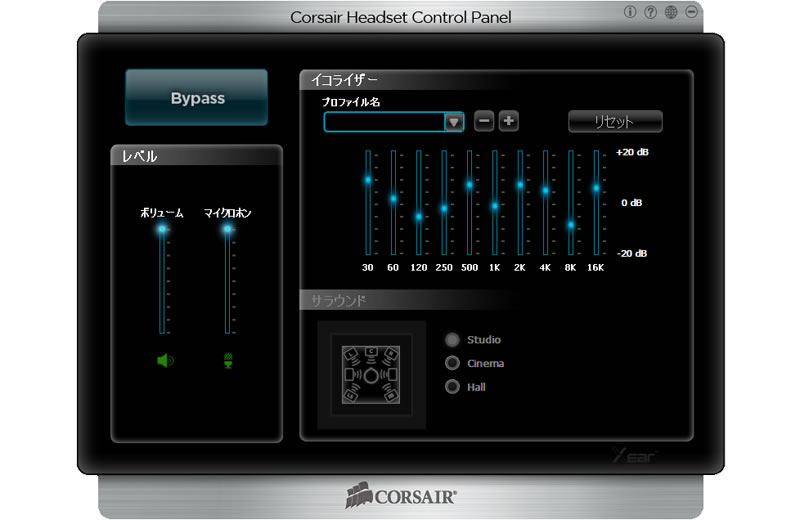Open the info icon in title bar
This screenshot has width=800, height=520.
coord(630,12)
